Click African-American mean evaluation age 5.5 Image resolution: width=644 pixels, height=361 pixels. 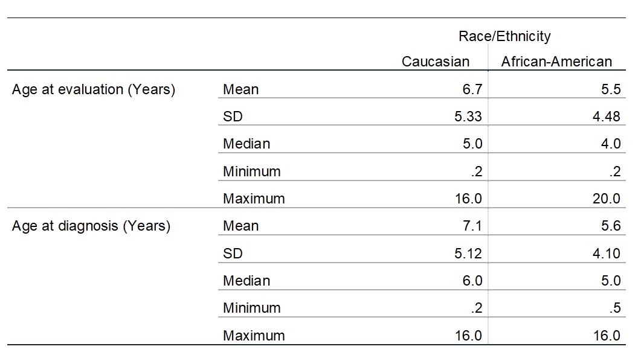point(611,89)
